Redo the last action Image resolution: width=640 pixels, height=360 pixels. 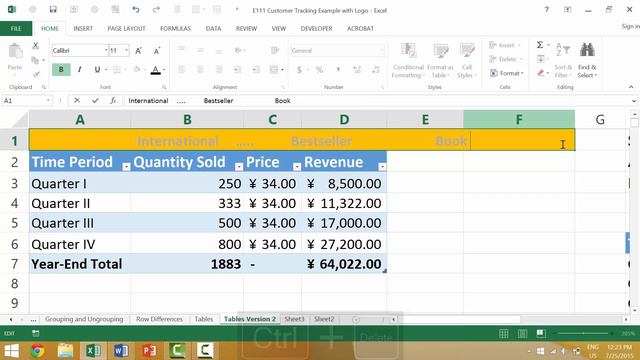coord(156,9)
